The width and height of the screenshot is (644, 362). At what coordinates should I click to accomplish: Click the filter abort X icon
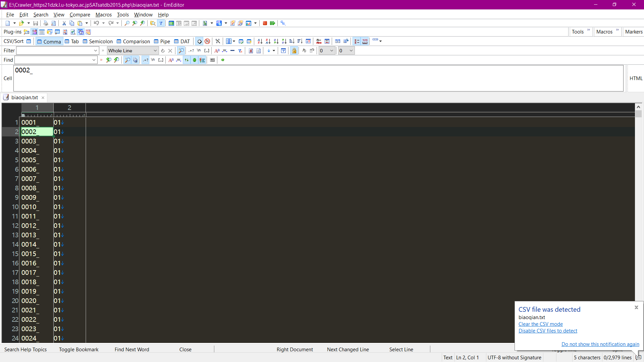point(170,51)
